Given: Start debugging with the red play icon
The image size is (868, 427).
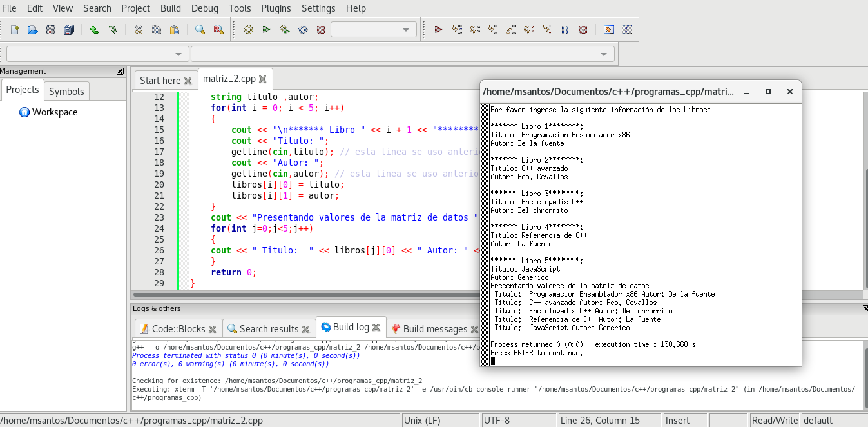Looking at the screenshot, I should point(438,30).
